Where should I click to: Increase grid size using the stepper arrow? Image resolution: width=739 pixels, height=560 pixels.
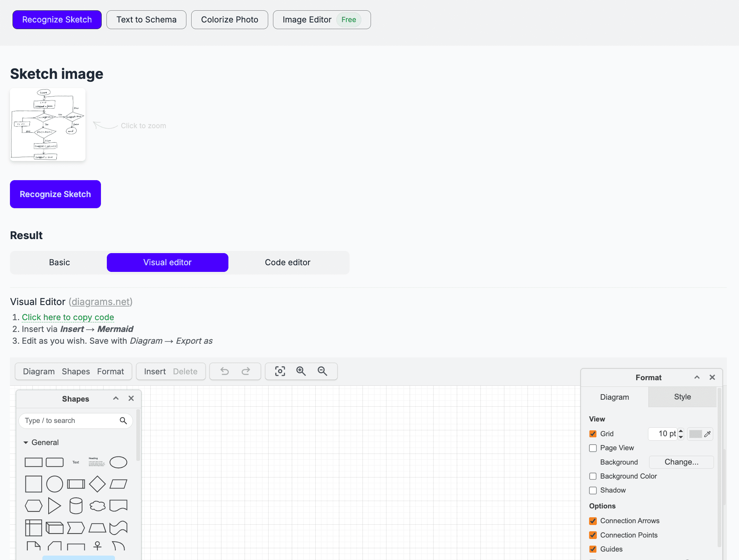tap(681, 431)
